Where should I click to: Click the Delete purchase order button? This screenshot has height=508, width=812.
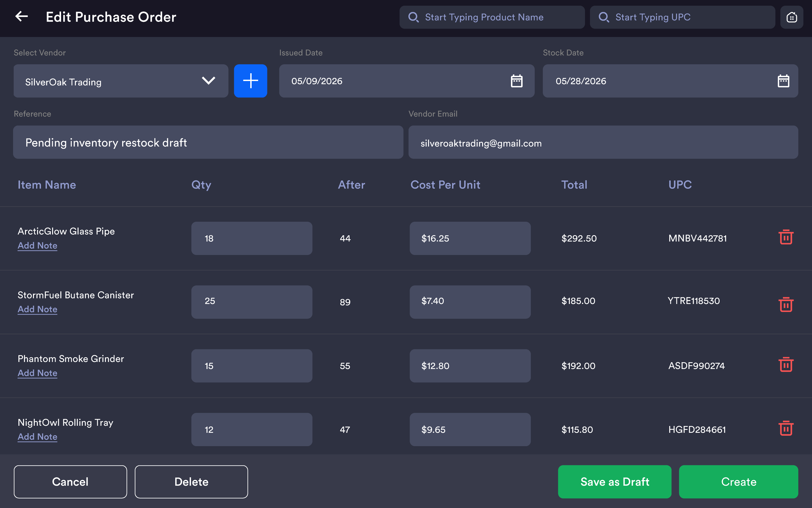[x=191, y=482]
